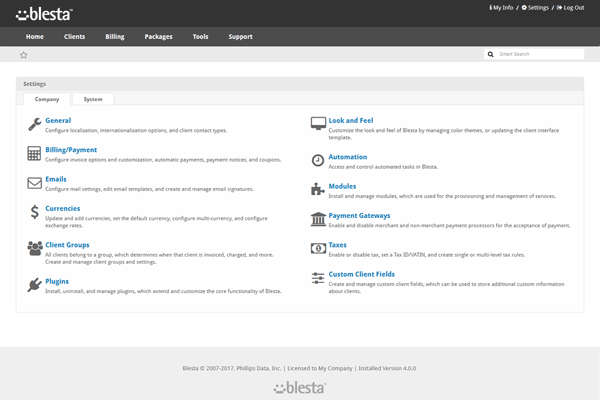
Task: Click the 'Installed Version 4.0.0' footer text
Action: coord(387,368)
